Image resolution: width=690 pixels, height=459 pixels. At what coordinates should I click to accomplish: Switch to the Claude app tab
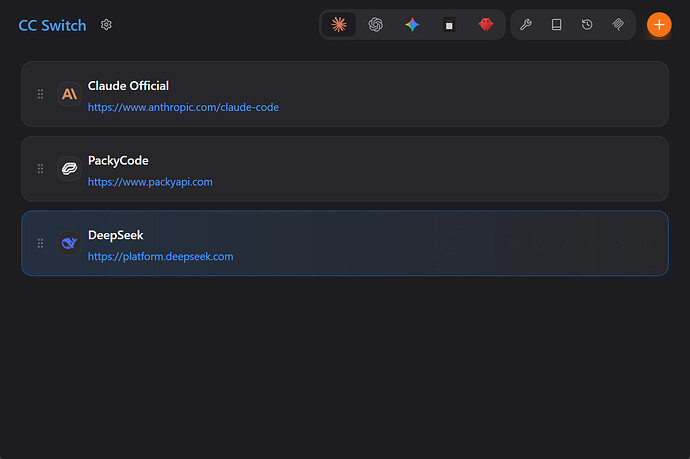[339, 25]
